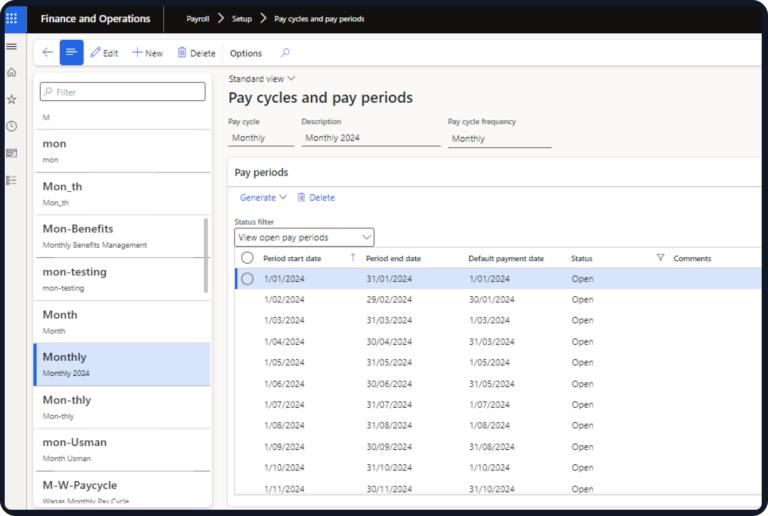The height and width of the screenshot is (516, 768).
Task: Open Workspaces icon in sidebar
Action: coord(12,153)
